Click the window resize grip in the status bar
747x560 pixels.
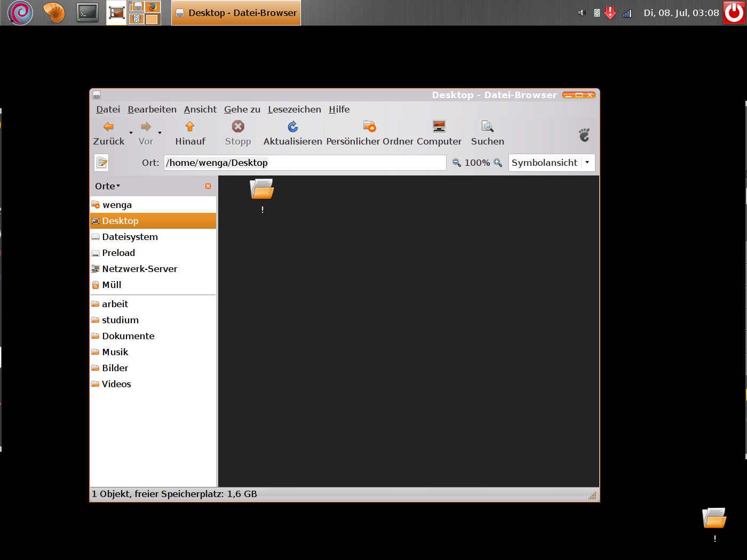pyautogui.click(x=592, y=495)
